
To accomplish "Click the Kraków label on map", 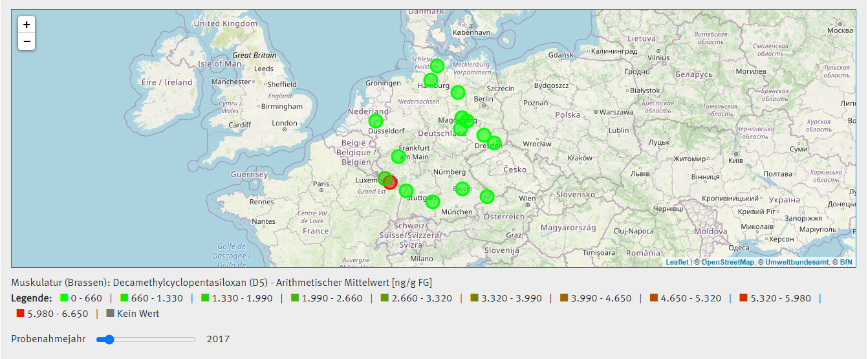I will point(580,158).
